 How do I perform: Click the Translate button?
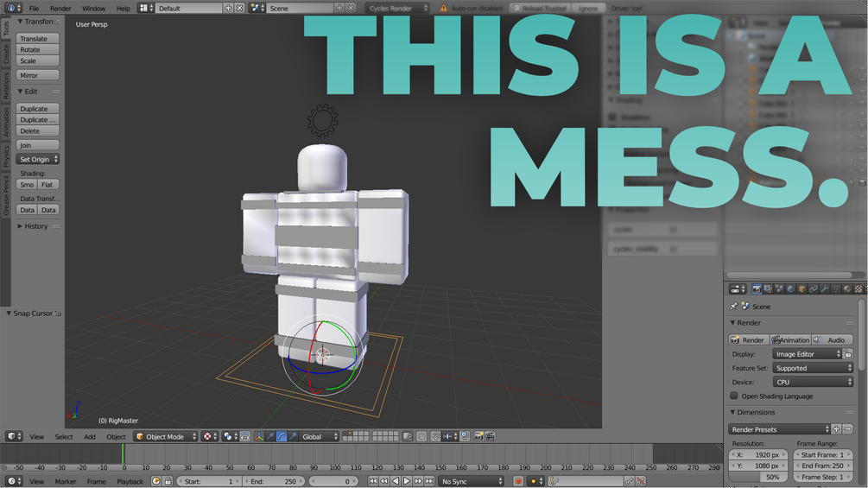pos(38,39)
